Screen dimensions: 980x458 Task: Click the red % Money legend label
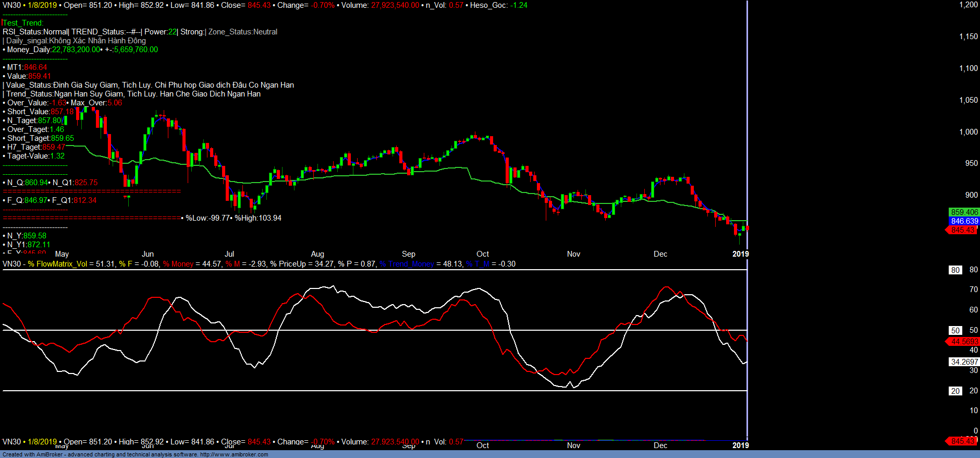click(x=178, y=264)
